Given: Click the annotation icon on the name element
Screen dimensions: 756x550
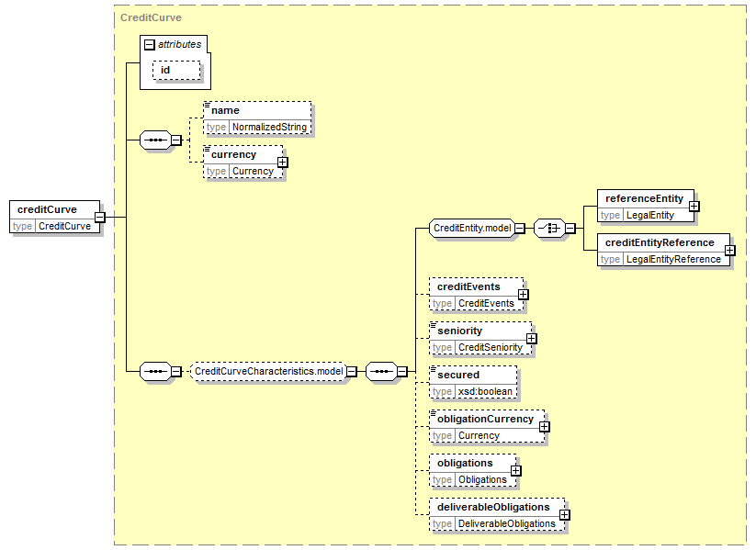Looking at the screenshot, I should (x=208, y=104).
